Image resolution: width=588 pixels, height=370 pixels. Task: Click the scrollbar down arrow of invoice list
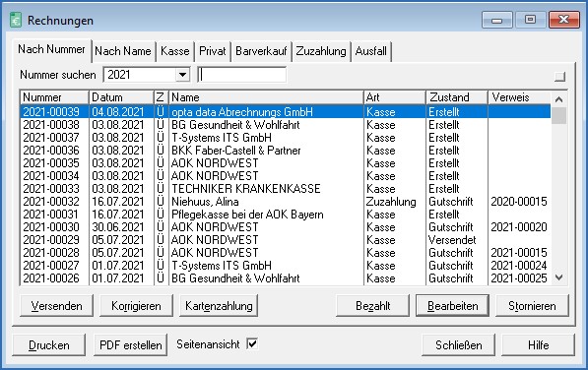coord(558,277)
